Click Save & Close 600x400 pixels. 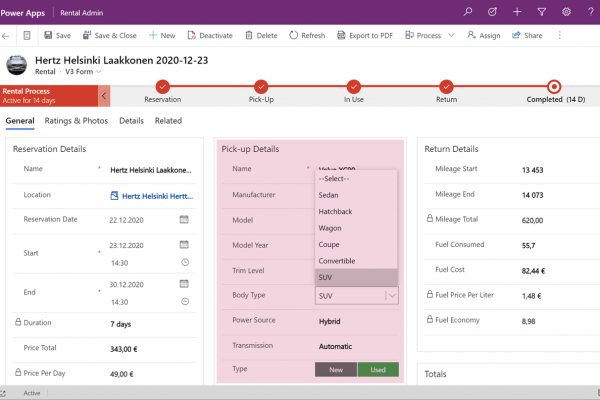[109, 36]
